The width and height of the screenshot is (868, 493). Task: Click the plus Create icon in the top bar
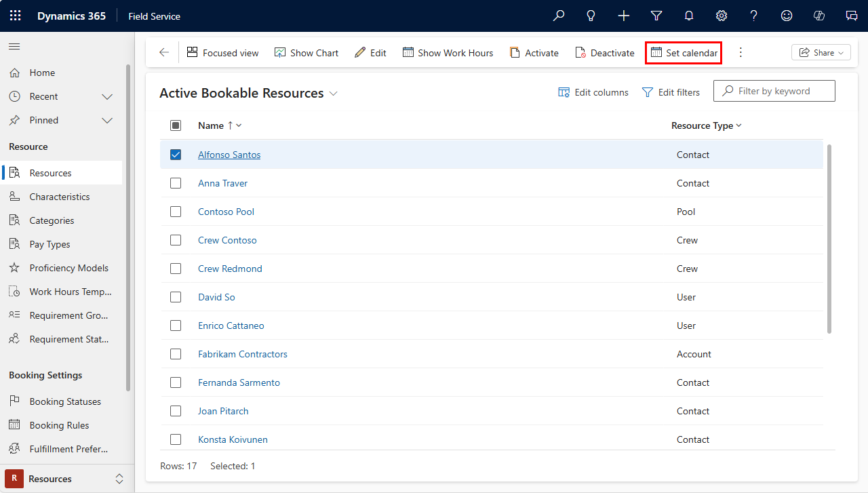(x=623, y=16)
